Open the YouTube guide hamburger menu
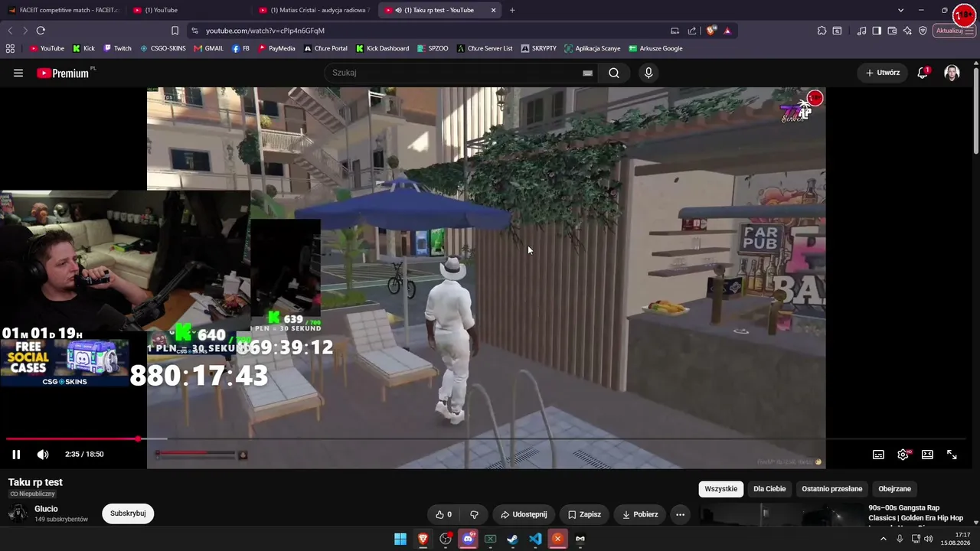The height and width of the screenshot is (551, 980). (x=18, y=73)
